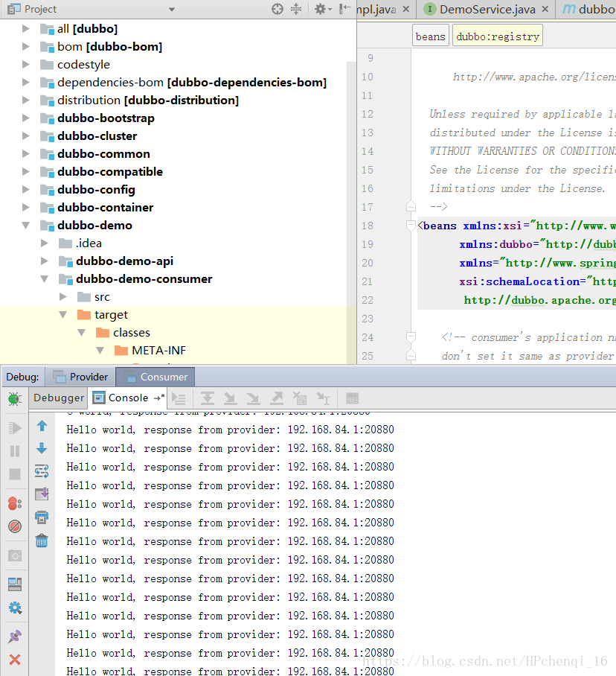The width and height of the screenshot is (616, 676).
Task: Expand bom [dubbo-bom] tree node
Action: click(26, 46)
